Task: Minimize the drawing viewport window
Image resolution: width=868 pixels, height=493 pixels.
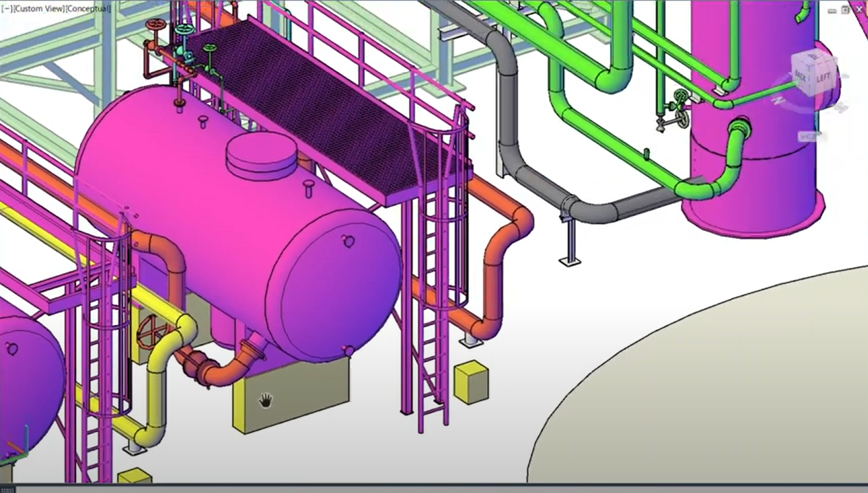Action: click(x=832, y=10)
